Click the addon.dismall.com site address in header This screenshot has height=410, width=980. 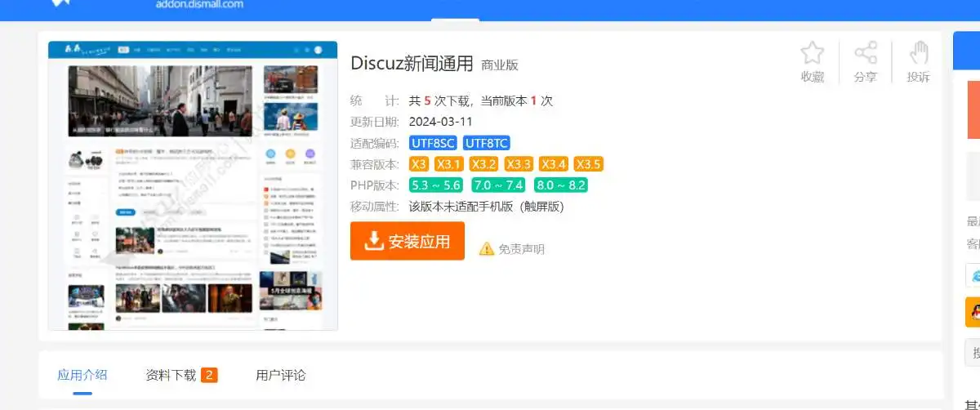199,4
